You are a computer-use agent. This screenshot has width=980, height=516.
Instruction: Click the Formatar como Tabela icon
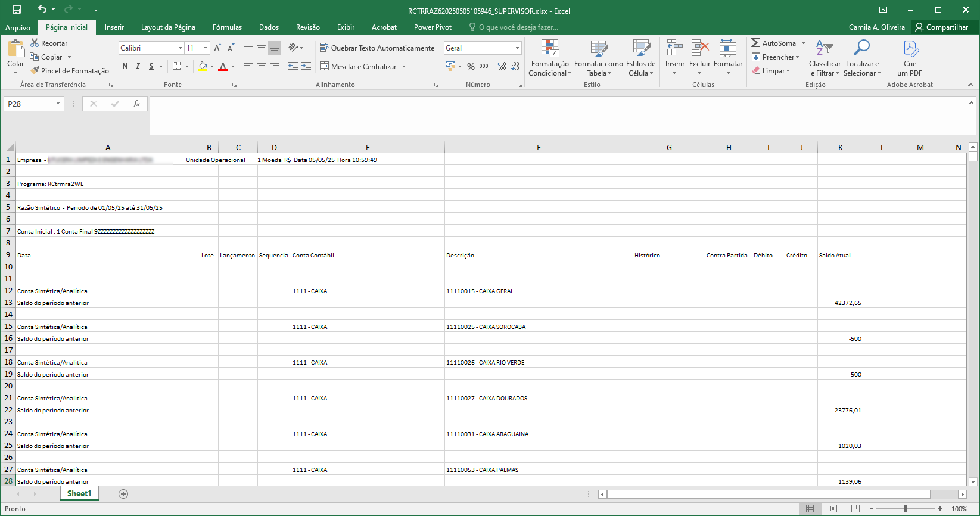click(599, 49)
